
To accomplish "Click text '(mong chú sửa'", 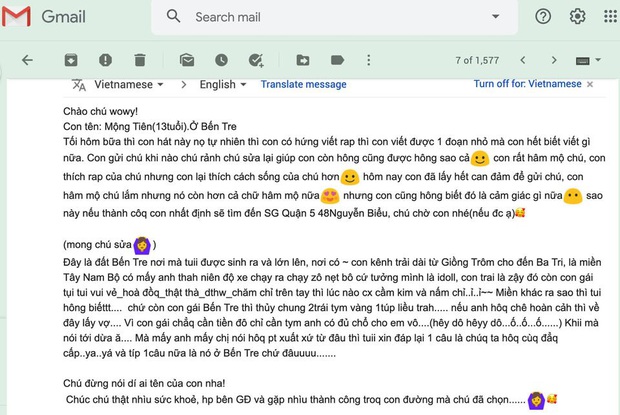I will click(x=97, y=245).
